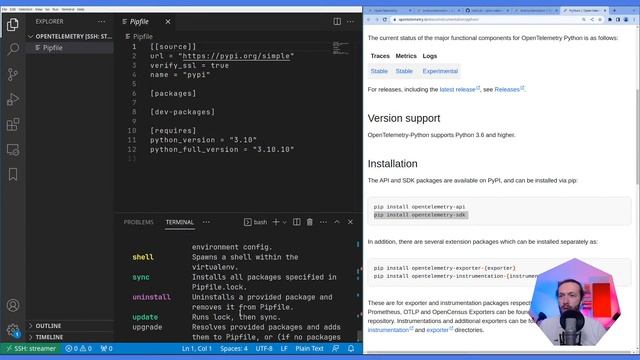The image size is (640, 360).
Task: Show the errors and warnings count
Action: click(x=78, y=349)
